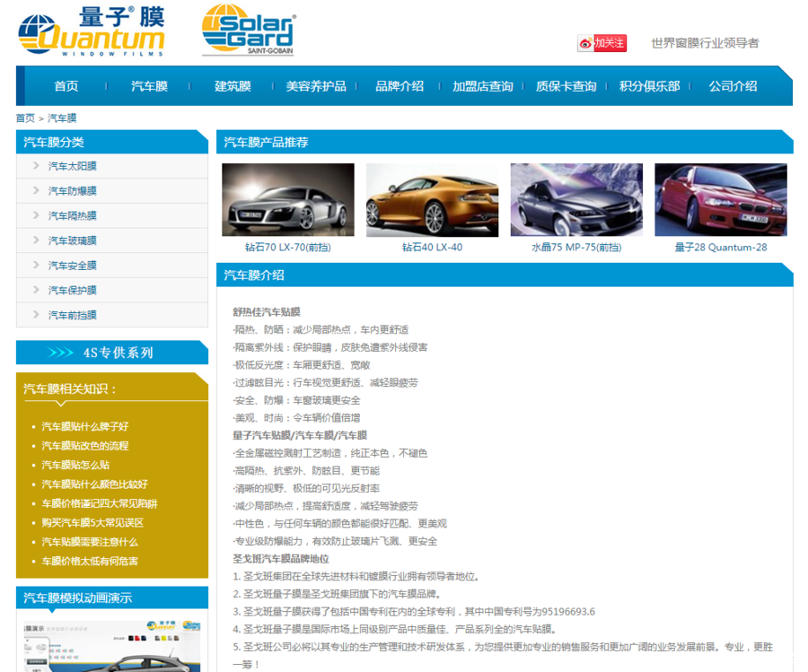Select 汽车隔热膜 category in sidebar
808x672 pixels.
[x=73, y=215]
